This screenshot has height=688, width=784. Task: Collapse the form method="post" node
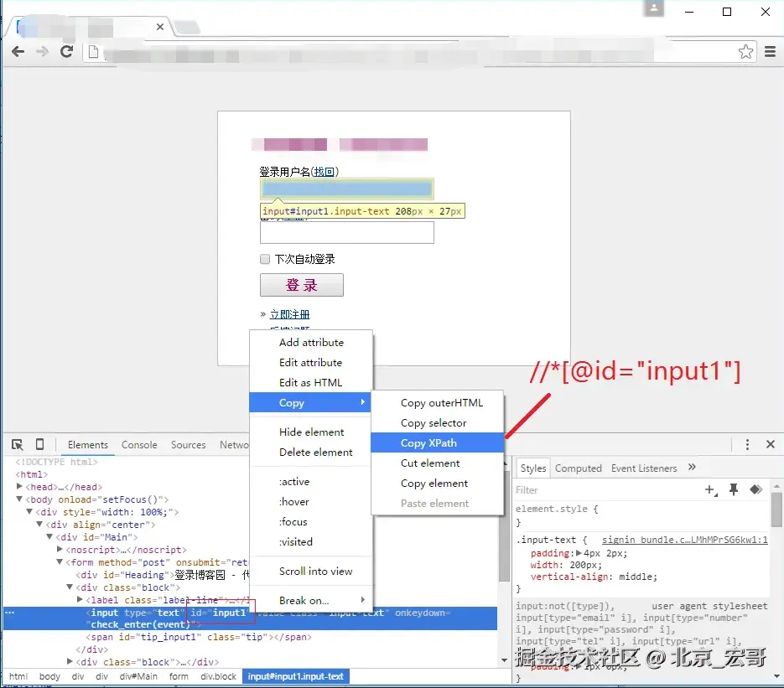60,562
